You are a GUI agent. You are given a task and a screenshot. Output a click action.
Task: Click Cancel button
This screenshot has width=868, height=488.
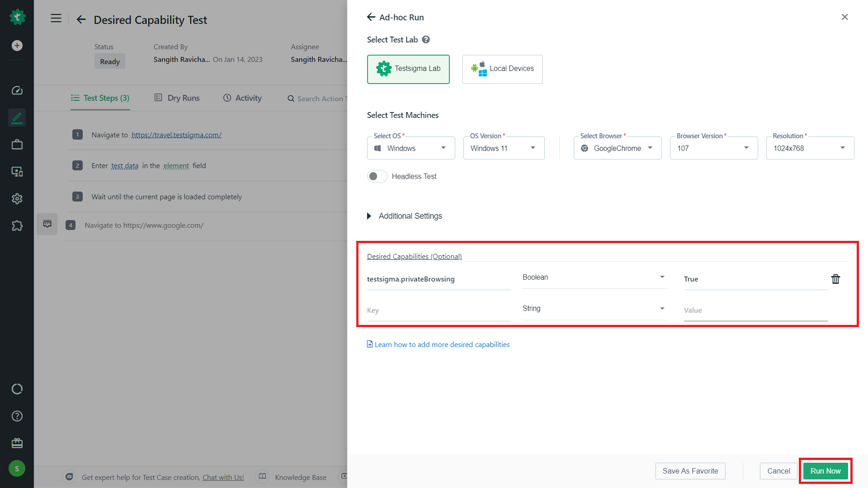tap(778, 471)
